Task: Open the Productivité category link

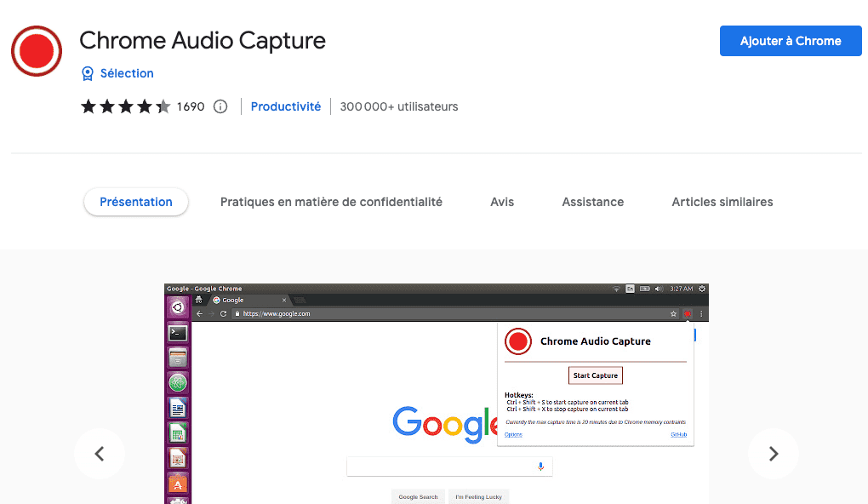Action: point(286,106)
